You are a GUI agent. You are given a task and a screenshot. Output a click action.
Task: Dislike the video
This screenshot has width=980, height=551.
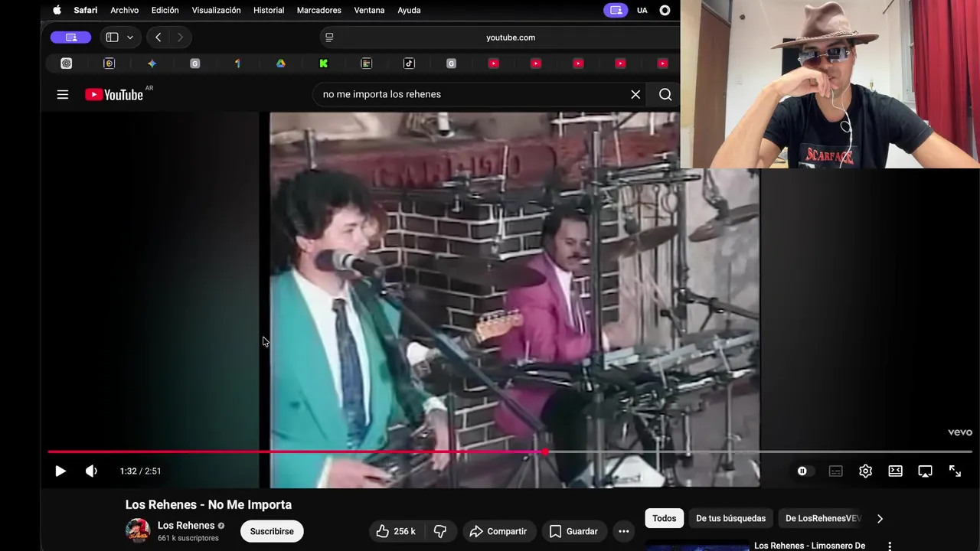(440, 531)
